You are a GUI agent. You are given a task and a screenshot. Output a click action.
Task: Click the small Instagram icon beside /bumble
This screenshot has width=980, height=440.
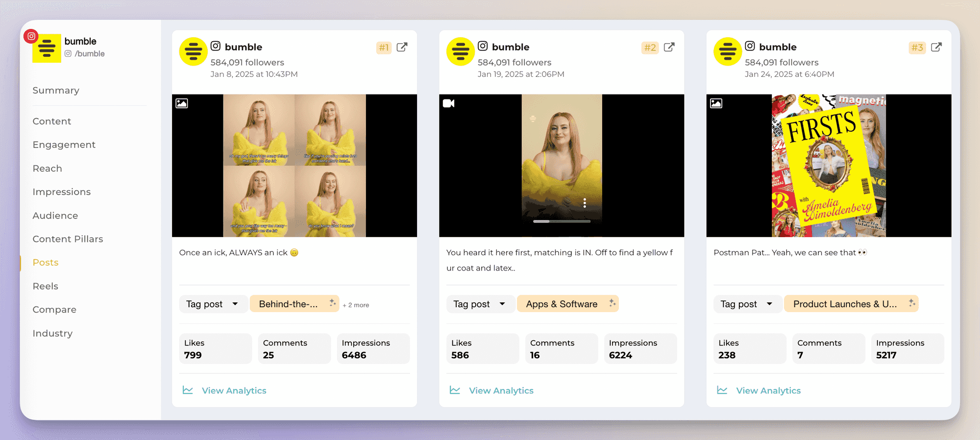[x=68, y=53]
